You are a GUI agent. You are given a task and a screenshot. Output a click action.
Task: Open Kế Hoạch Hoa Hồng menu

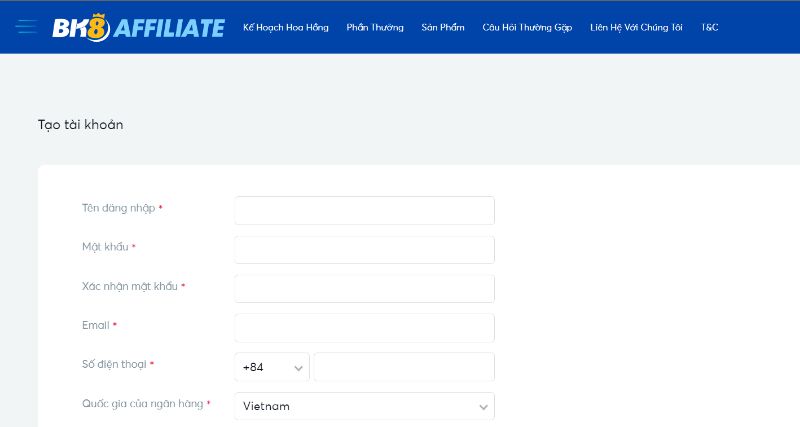(x=286, y=28)
